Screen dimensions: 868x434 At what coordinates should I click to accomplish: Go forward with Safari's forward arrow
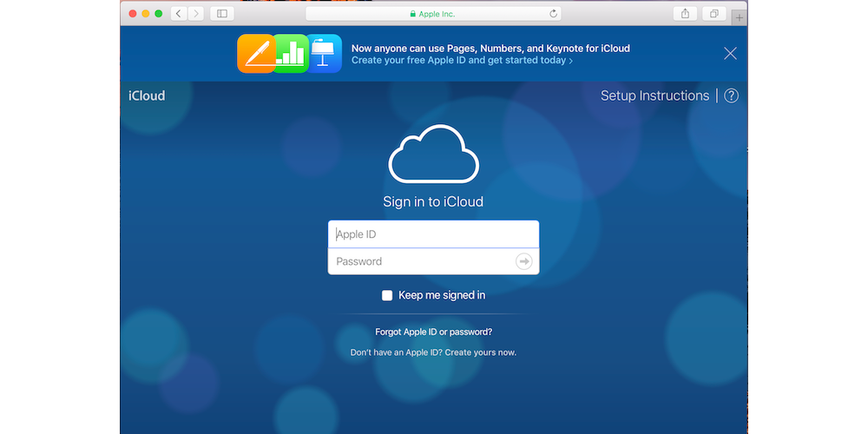click(196, 14)
